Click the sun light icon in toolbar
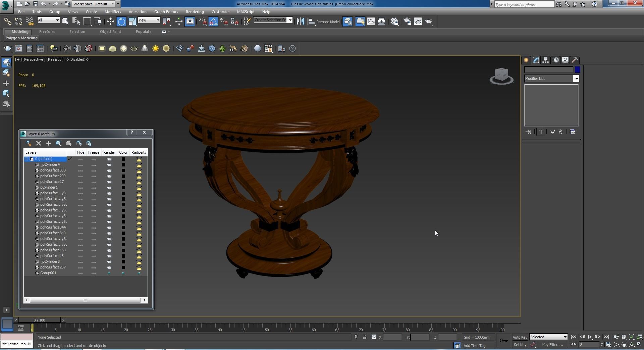The height and width of the screenshot is (350, 644). click(156, 49)
